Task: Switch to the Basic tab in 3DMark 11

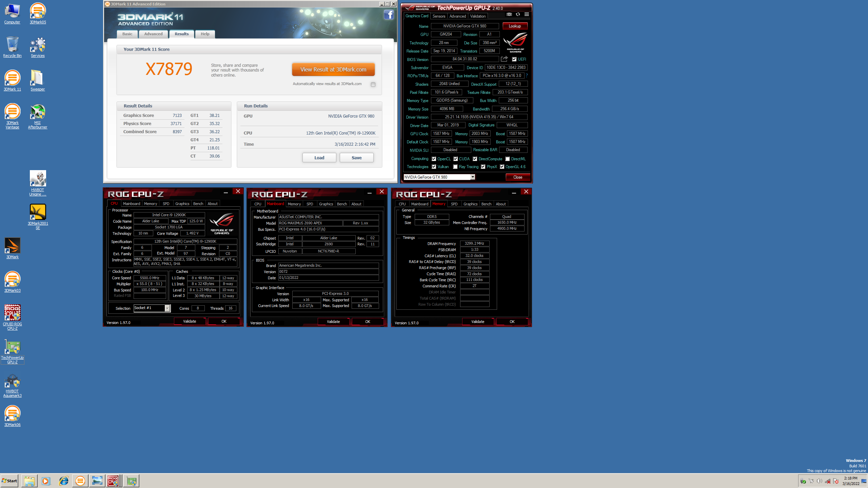Action: [127, 34]
